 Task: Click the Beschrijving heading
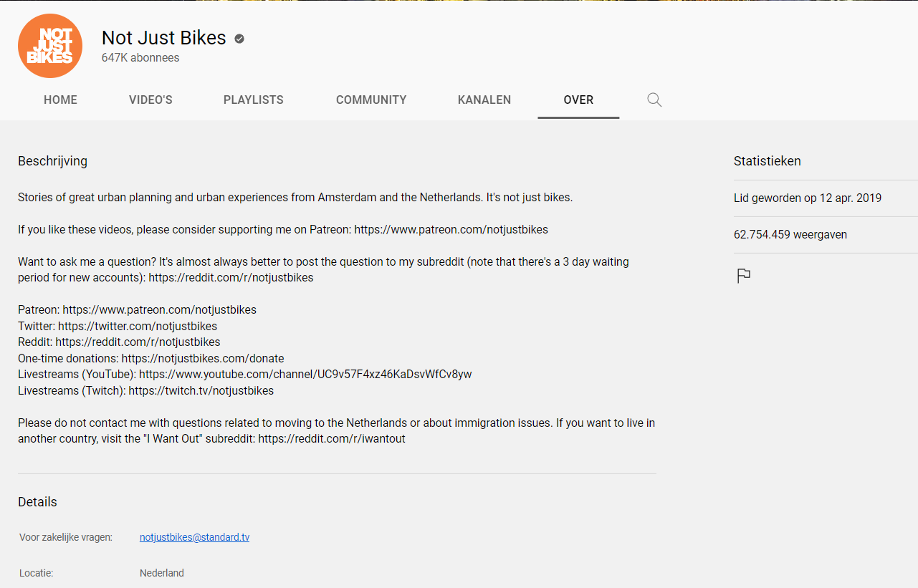click(52, 161)
